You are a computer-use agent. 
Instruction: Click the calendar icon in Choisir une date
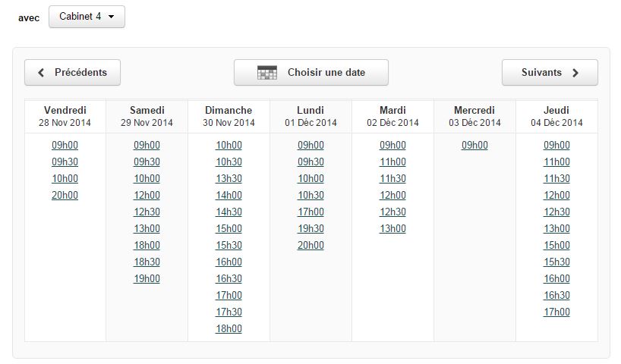coord(267,72)
